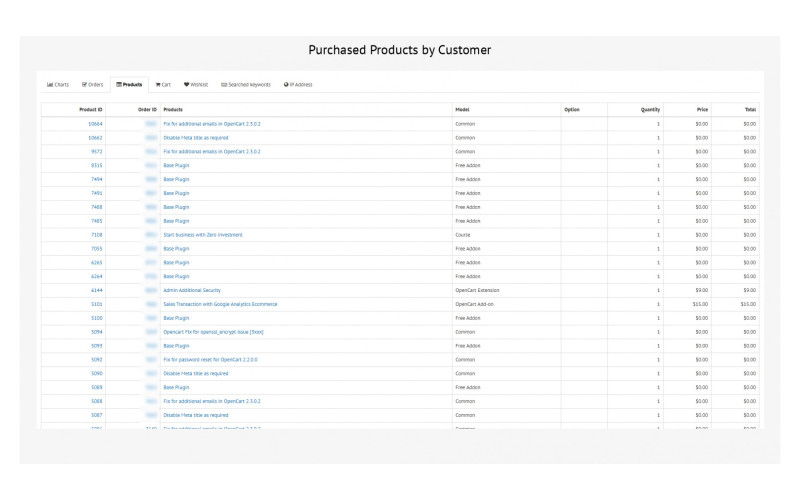Click the heart icon on Wishlist tab
Screen dimensions: 800x500
[187, 85]
